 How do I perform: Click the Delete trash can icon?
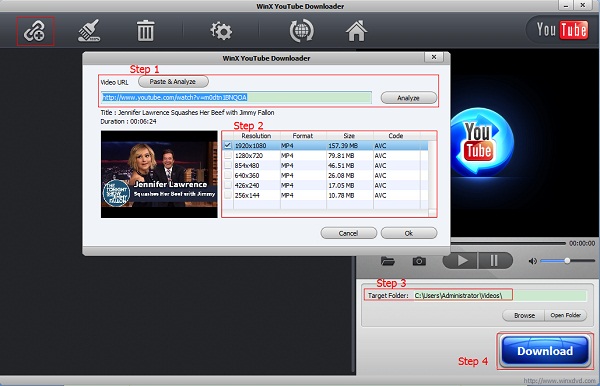(x=145, y=31)
